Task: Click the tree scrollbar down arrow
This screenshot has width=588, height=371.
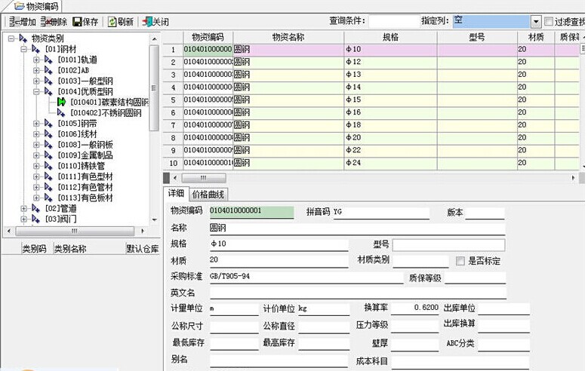Action: point(154,220)
